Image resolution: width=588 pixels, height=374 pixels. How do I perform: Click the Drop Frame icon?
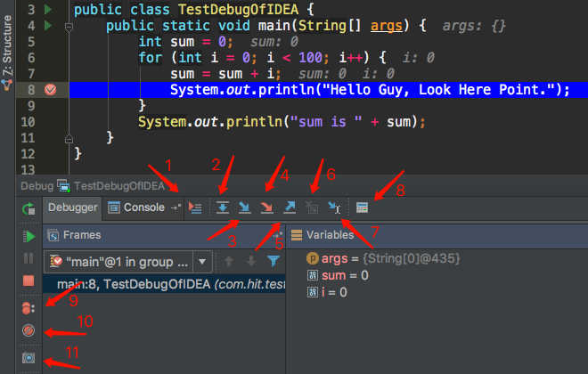312,207
